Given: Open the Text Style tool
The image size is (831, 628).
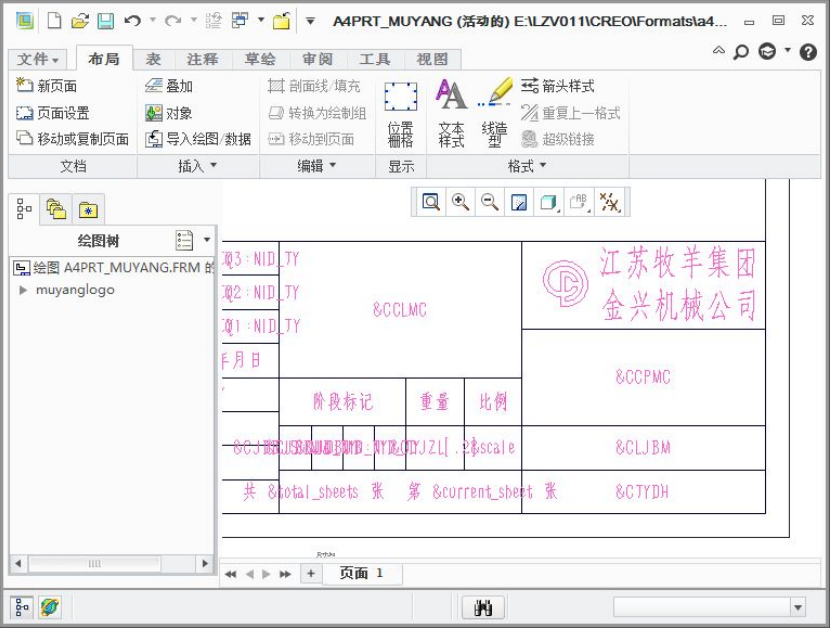Looking at the screenshot, I should click(451, 113).
